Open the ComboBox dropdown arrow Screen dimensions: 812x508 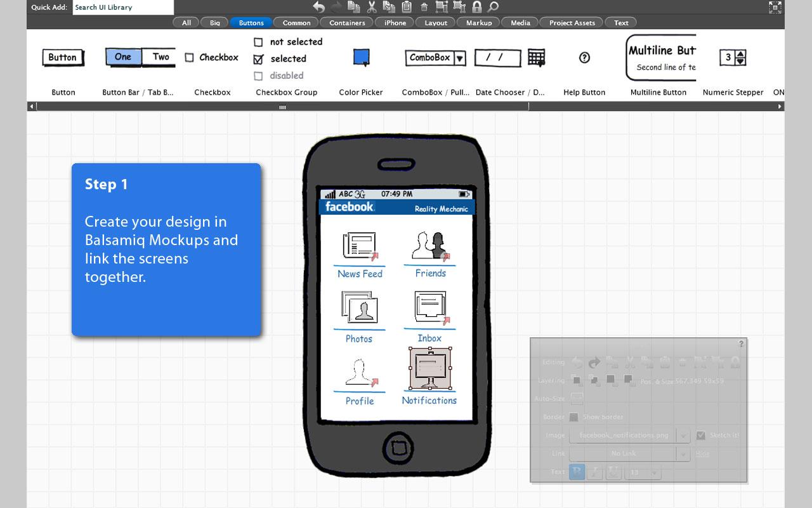click(x=460, y=58)
